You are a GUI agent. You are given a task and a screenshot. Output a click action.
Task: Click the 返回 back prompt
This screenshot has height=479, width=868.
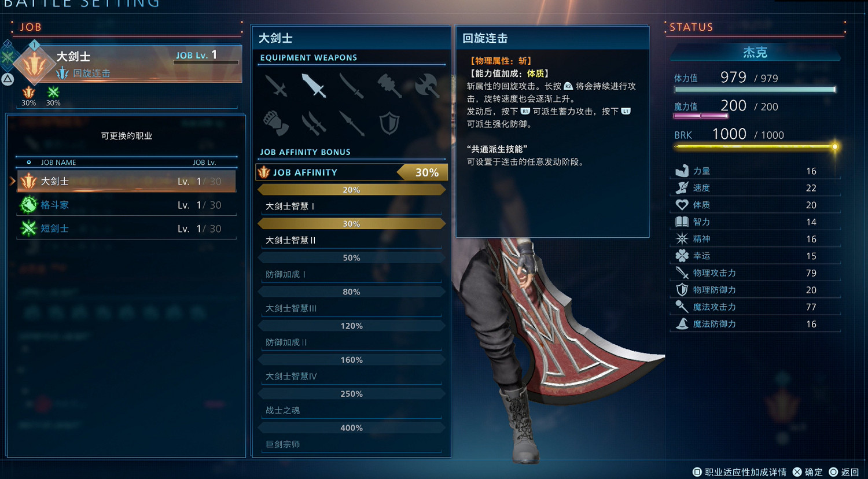(x=844, y=472)
